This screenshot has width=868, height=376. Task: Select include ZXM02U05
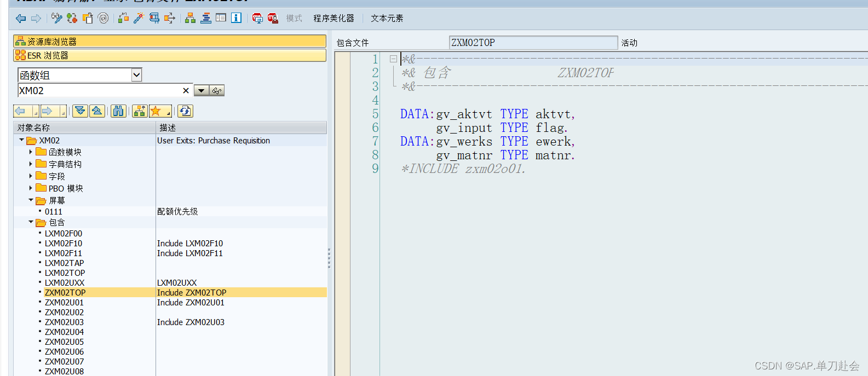tap(65, 342)
